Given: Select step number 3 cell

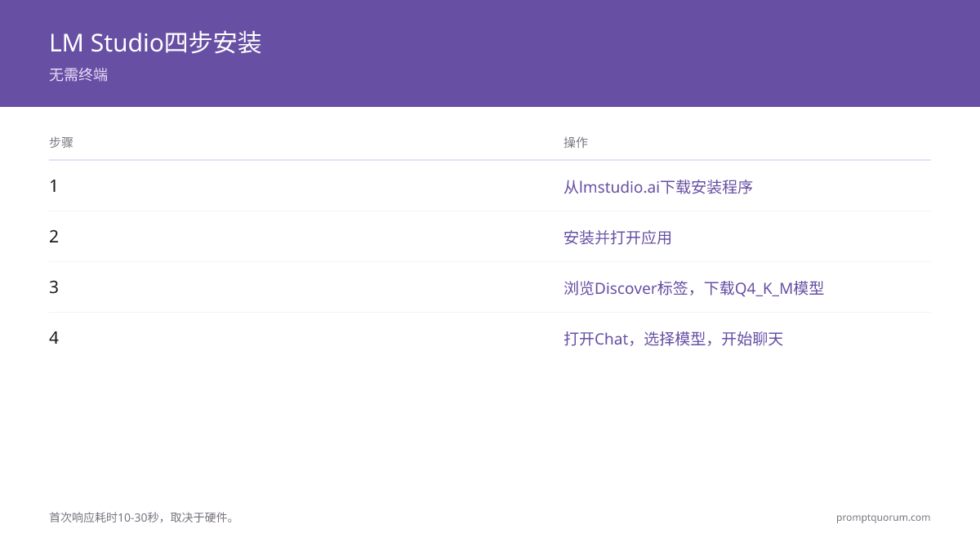Looking at the screenshot, I should click(x=54, y=287).
